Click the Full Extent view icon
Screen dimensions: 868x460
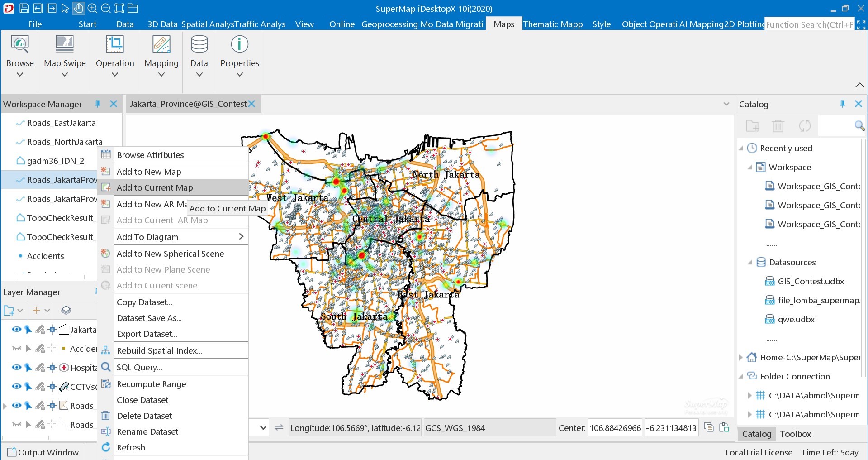119,8
